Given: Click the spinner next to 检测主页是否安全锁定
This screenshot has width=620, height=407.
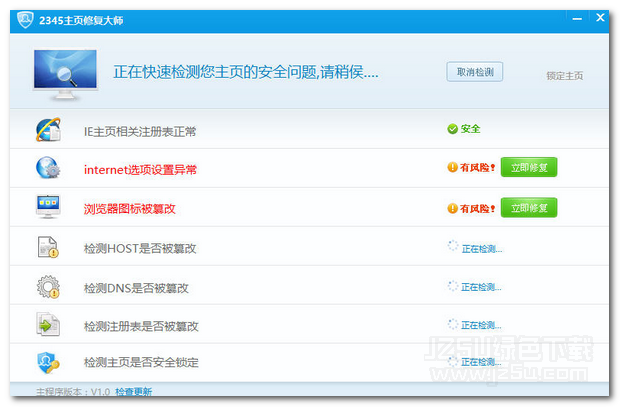Looking at the screenshot, I should 453,361.
